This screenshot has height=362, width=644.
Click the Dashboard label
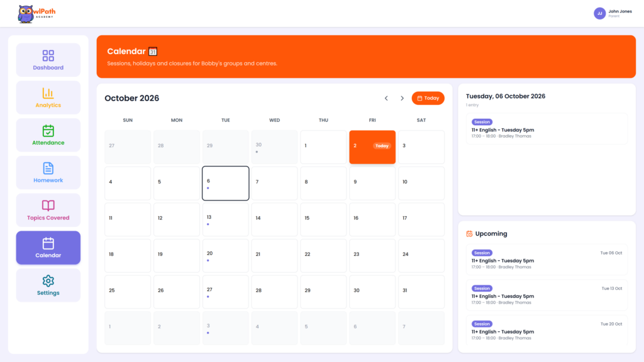[x=48, y=68]
